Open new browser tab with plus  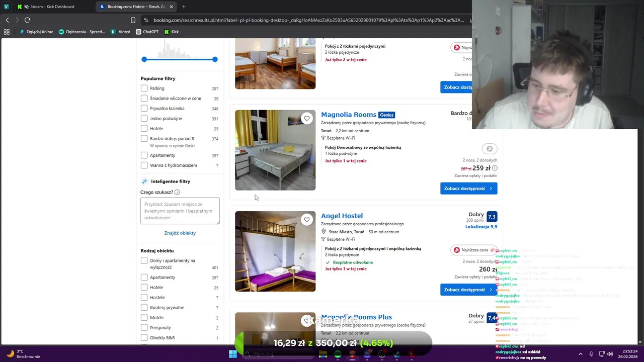184,7
